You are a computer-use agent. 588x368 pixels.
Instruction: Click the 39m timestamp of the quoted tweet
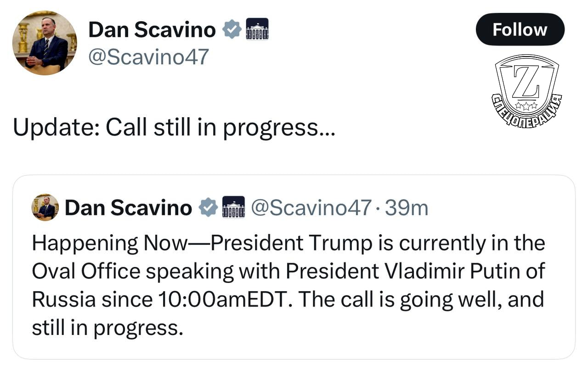click(407, 208)
